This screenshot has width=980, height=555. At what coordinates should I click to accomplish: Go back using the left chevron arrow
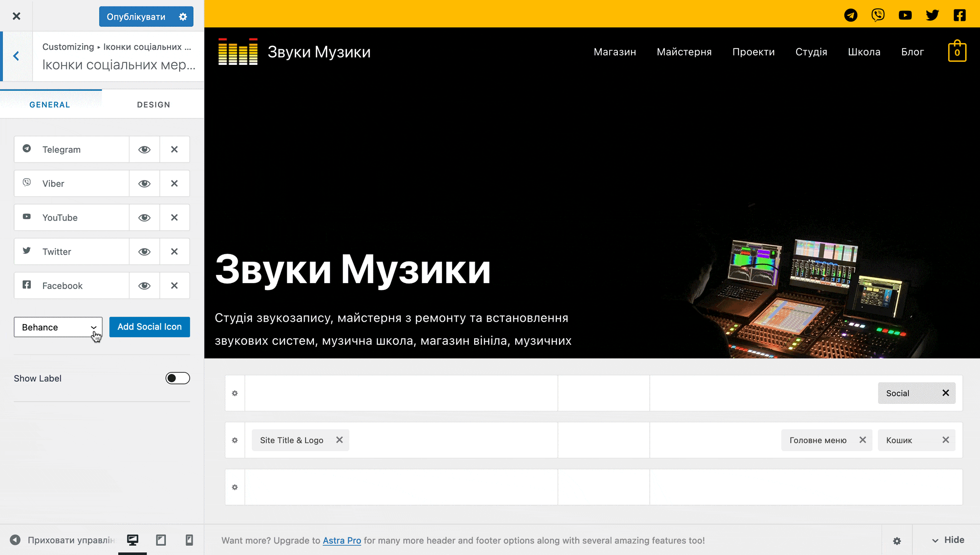(x=16, y=56)
